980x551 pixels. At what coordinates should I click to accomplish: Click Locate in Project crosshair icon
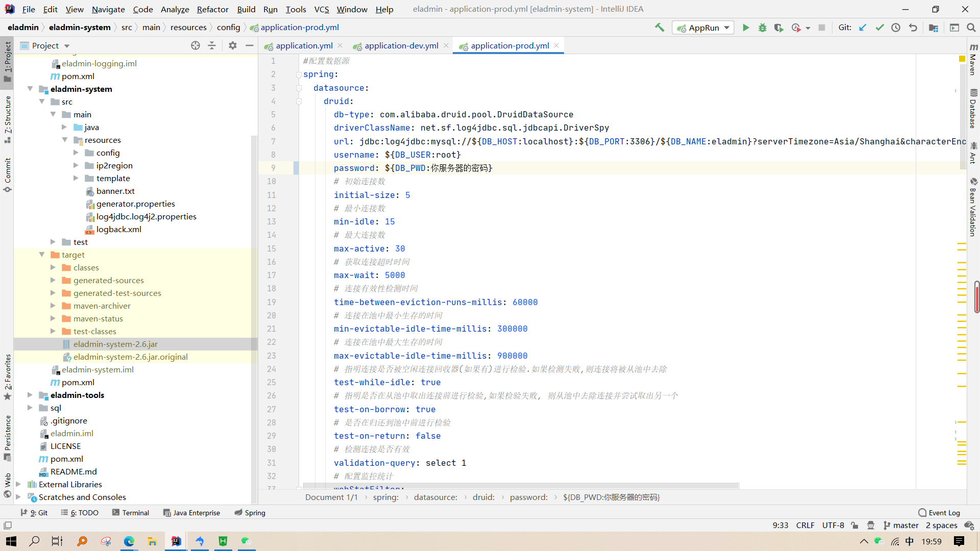coord(195,45)
